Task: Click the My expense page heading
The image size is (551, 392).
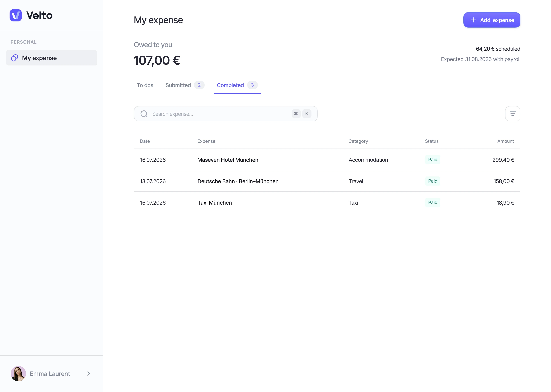Action: [158, 20]
